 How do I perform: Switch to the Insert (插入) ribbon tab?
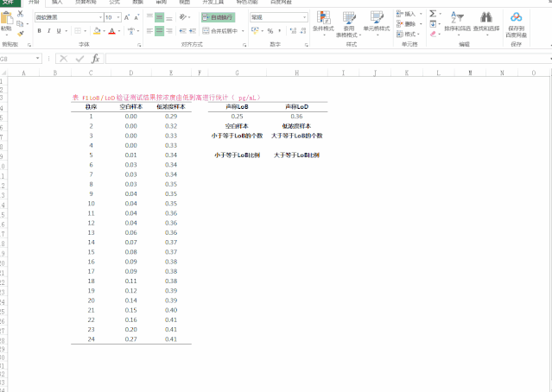[57, 3]
